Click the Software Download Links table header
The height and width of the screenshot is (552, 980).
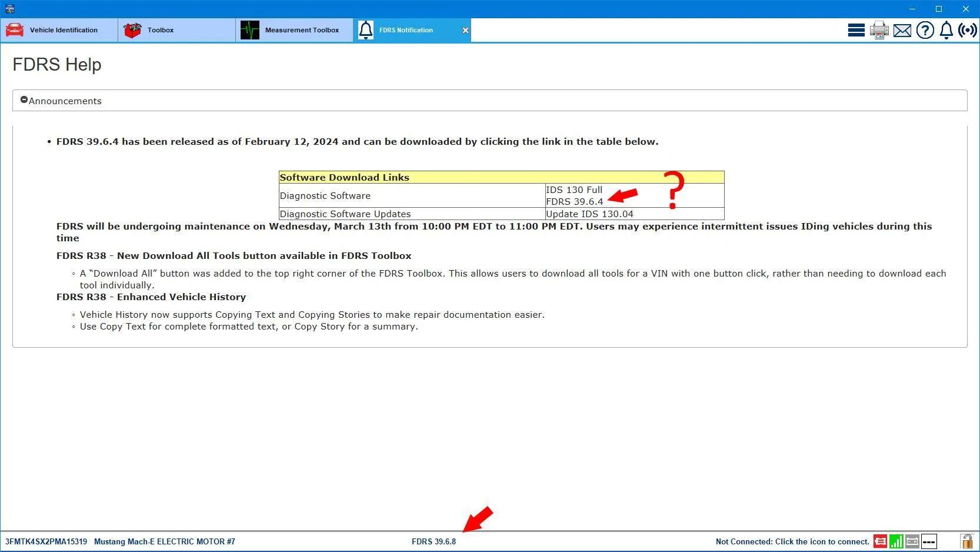[x=502, y=177]
